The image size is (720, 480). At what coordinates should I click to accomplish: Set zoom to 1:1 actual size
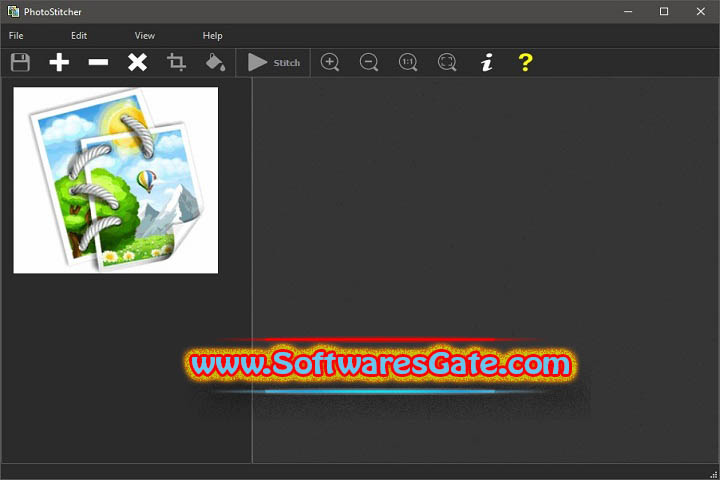click(408, 62)
